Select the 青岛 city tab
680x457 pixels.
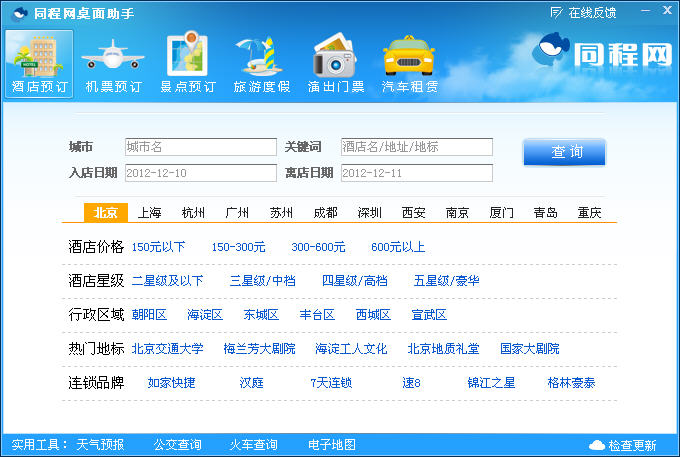pos(546,212)
